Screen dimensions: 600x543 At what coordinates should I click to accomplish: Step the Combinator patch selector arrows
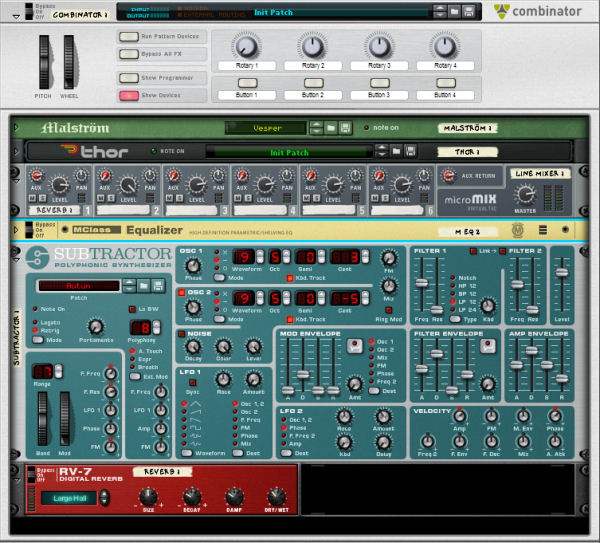440,12
